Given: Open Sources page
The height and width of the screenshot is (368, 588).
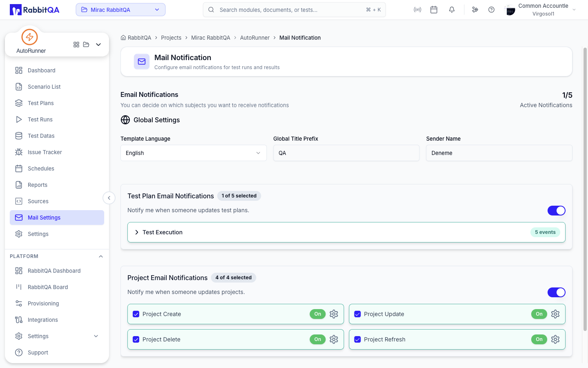Looking at the screenshot, I should [57, 201].
